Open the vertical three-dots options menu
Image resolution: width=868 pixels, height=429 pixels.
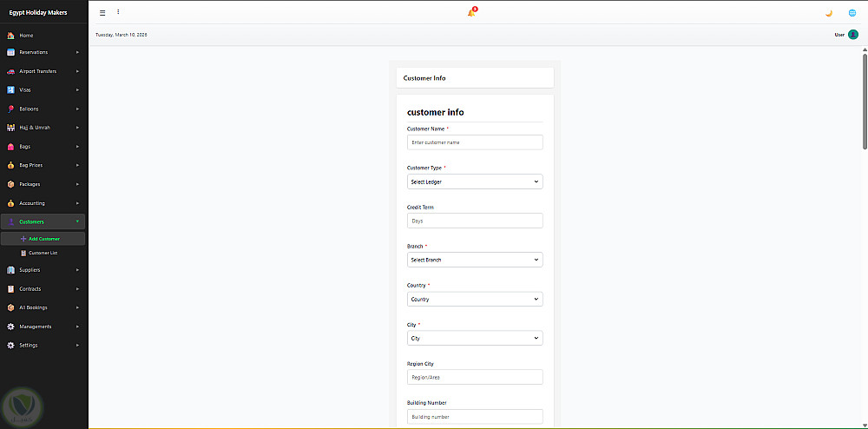point(118,12)
